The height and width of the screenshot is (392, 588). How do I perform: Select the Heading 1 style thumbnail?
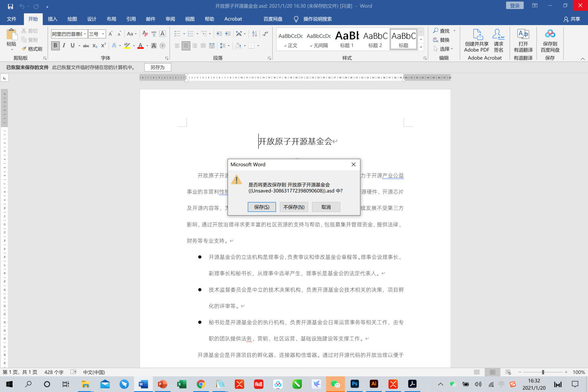point(347,39)
